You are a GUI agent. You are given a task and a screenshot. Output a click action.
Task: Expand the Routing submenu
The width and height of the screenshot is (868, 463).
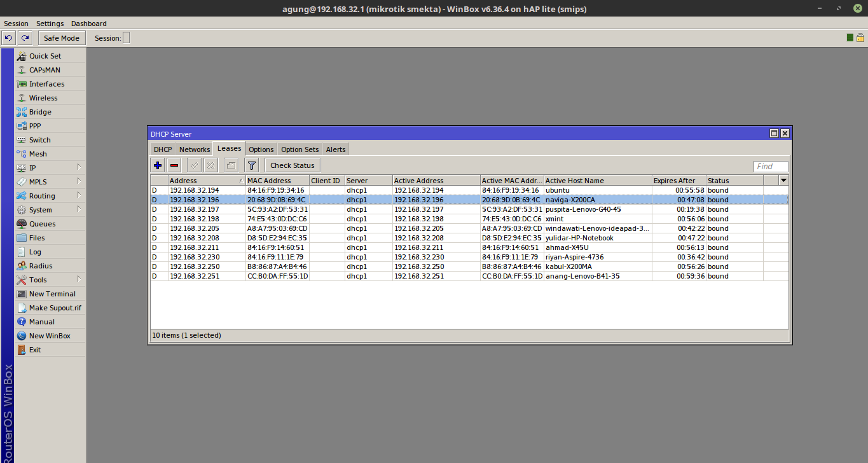[50, 196]
